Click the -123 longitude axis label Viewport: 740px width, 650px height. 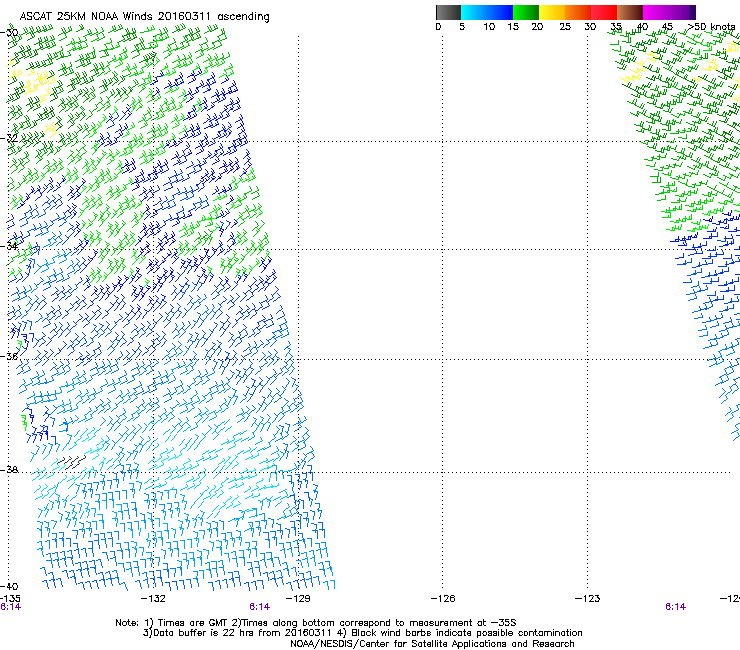[588, 599]
